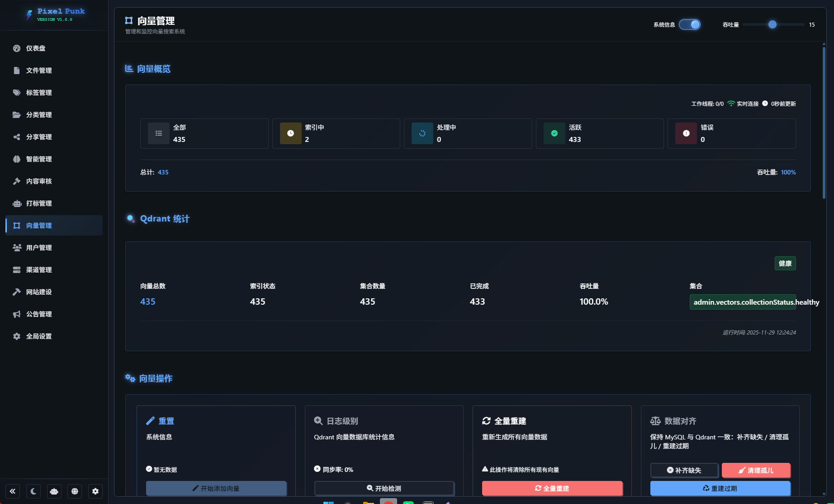Click the Pixel Punk lightning logo
834x504 pixels.
(x=29, y=15)
